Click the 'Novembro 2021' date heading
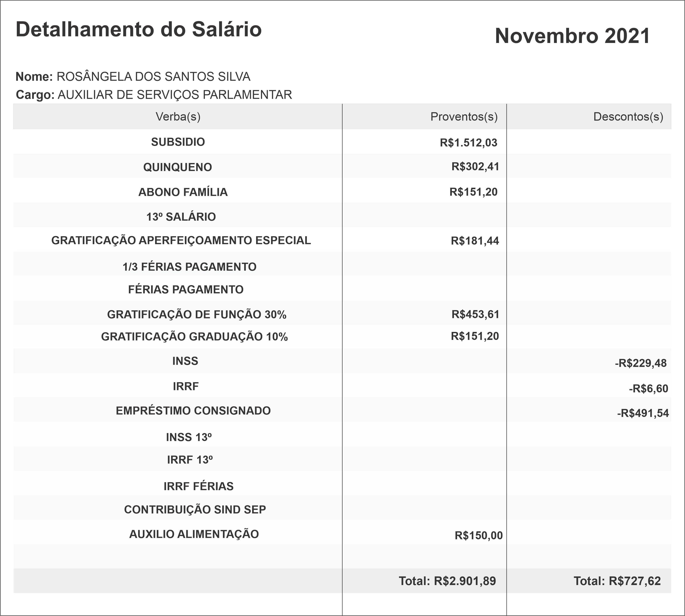The width and height of the screenshot is (685, 616). (572, 36)
